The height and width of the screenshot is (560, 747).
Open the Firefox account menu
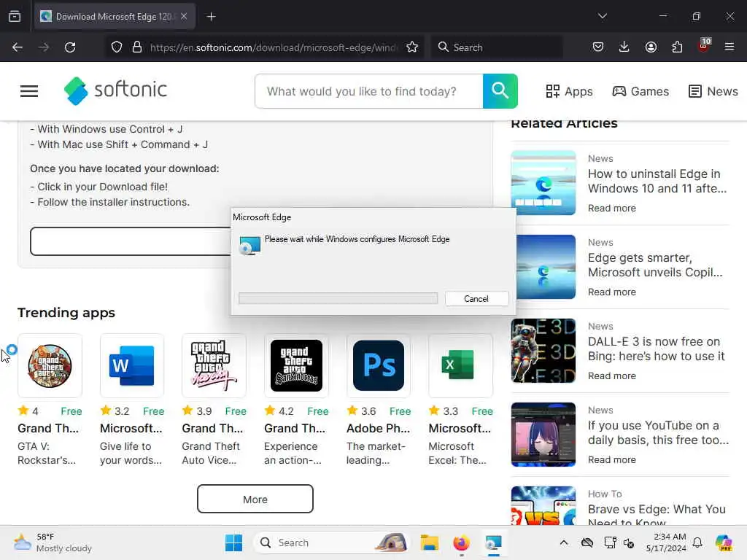[651, 47]
